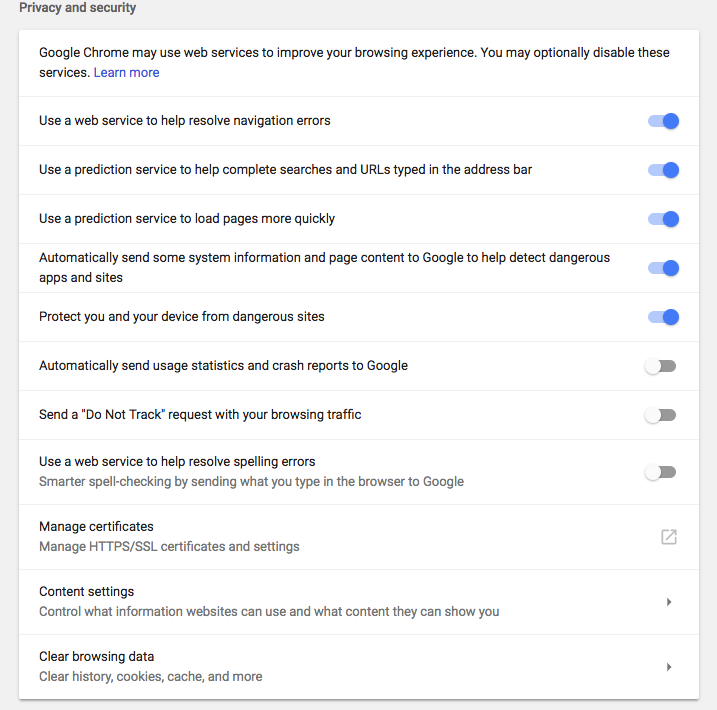Turn on spelling errors web service
Viewport: 717px width, 710px height.
(660, 472)
